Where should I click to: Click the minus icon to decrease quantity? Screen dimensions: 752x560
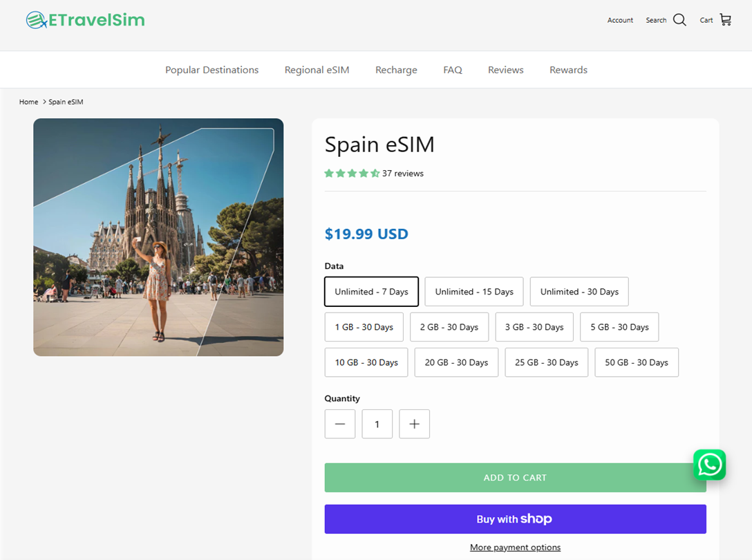339,424
